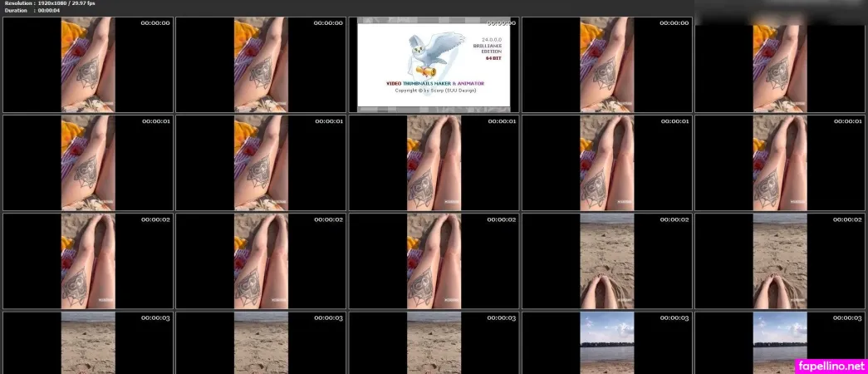Open the owl logo splash thumbnail
Image resolution: width=868 pixels, height=374 pixels.
[434, 65]
